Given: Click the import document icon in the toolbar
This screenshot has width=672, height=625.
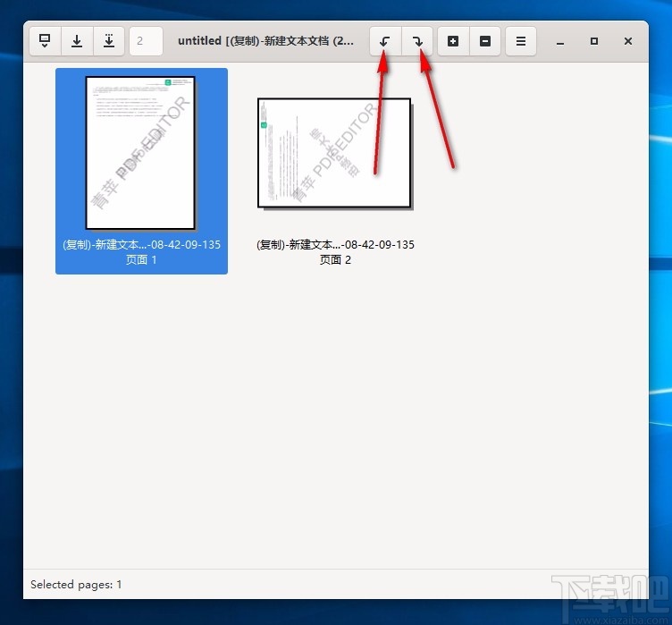Looking at the screenshot, I should point(45,41).
